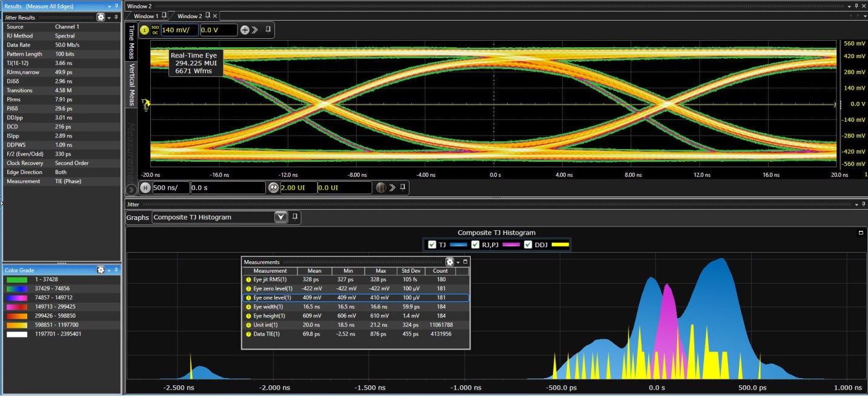Uncheck the TJ histogram checkbox

432,245
